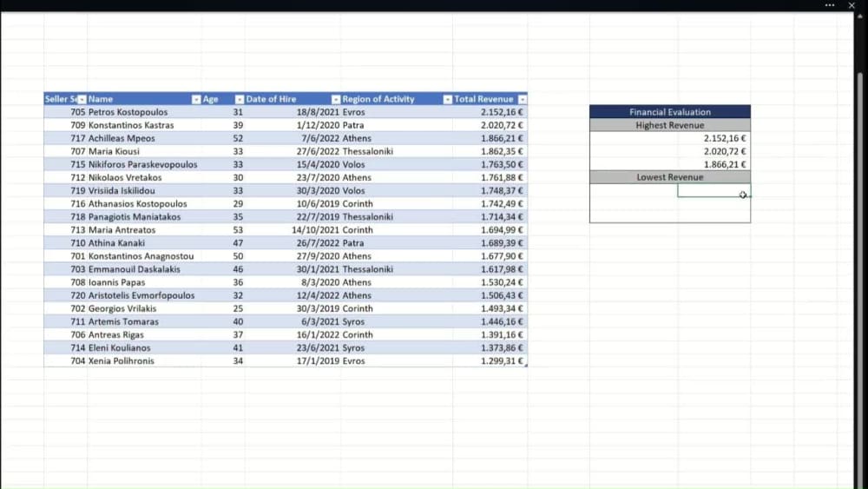Select the Highest Revenue header cell
Screen dimensions: 868x489
(x=670, y=125)
